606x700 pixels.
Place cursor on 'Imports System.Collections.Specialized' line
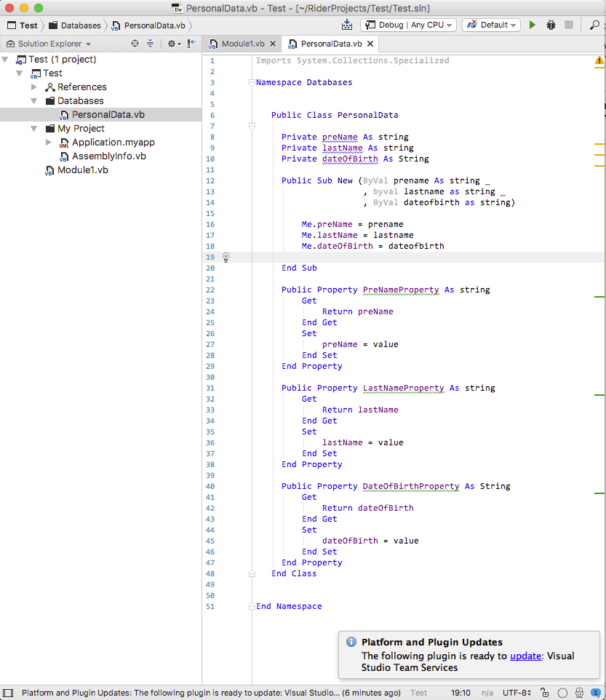[x=353, y=60]
